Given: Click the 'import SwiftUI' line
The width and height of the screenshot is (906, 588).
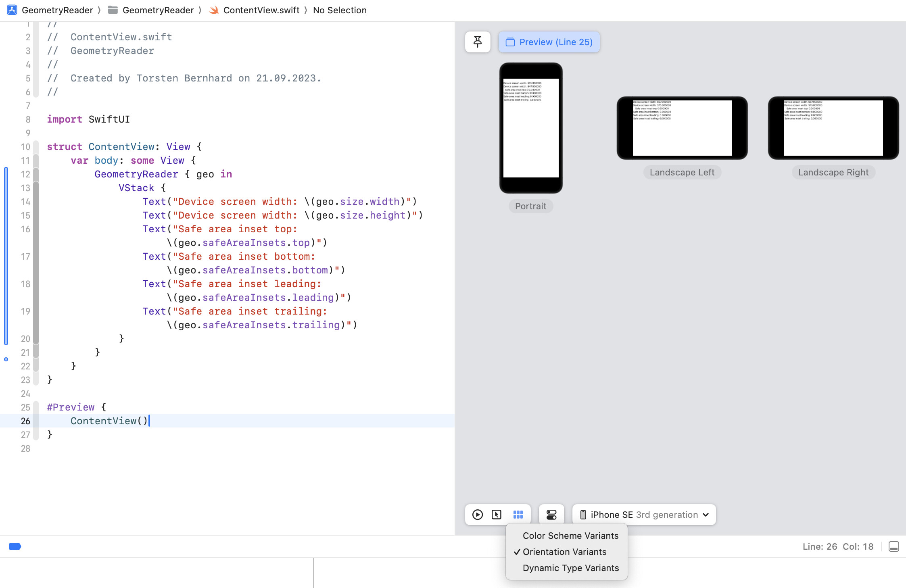Looking at the screenshot, I should click(88, 119).
